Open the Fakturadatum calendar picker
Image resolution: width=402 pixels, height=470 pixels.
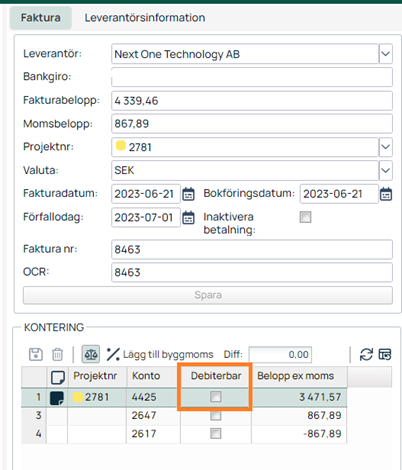tap(188, 194)
